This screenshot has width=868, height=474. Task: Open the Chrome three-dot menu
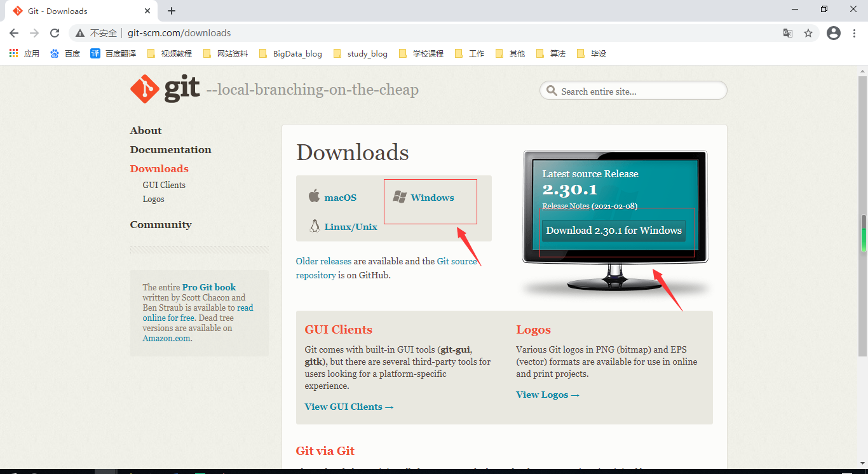(x=854, y=33)
